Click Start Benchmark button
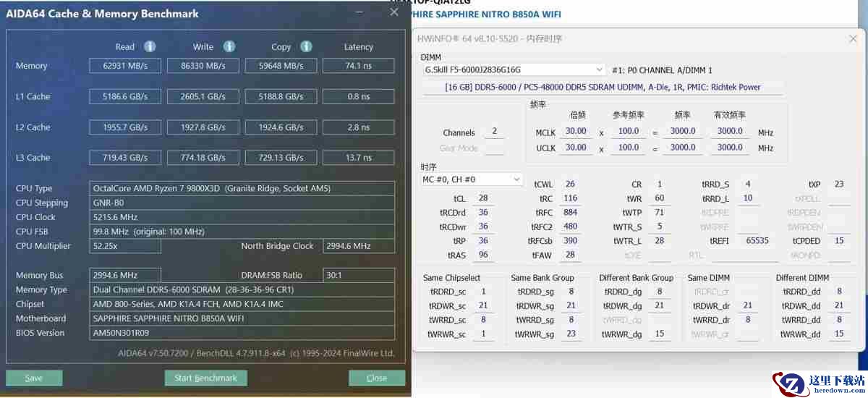Image resolution: width=868 pixels, height=398 pixels. coord(206,378)
